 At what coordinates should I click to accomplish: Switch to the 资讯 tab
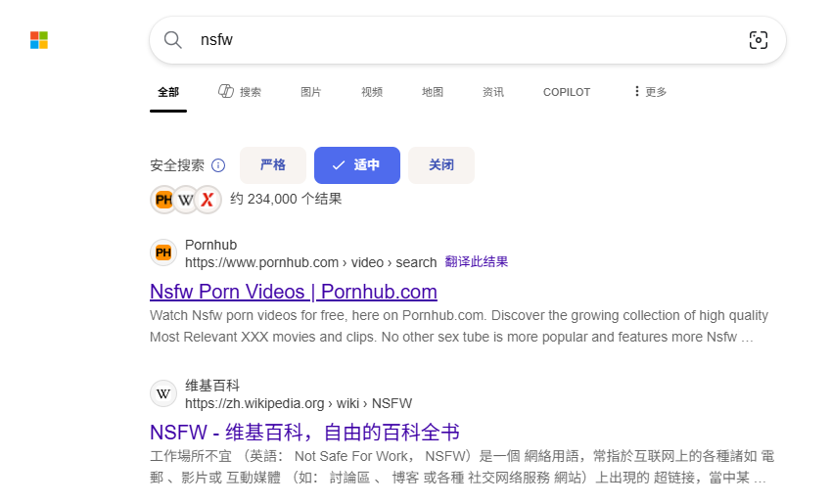pos(493,92)
